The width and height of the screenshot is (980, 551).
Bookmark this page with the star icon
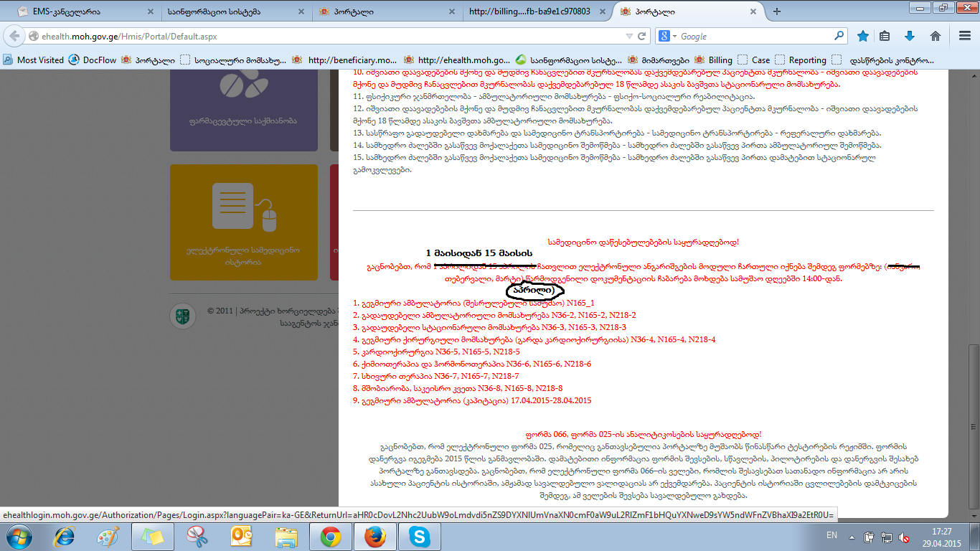[863, 36]
